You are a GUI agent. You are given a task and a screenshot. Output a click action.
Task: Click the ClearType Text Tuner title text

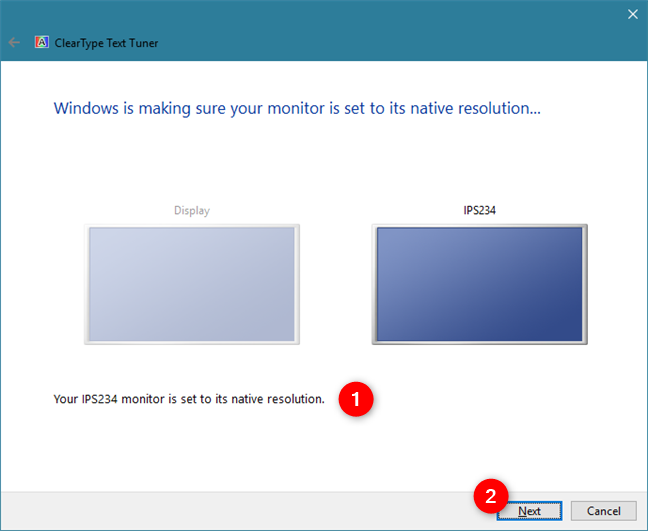[106, 43]
